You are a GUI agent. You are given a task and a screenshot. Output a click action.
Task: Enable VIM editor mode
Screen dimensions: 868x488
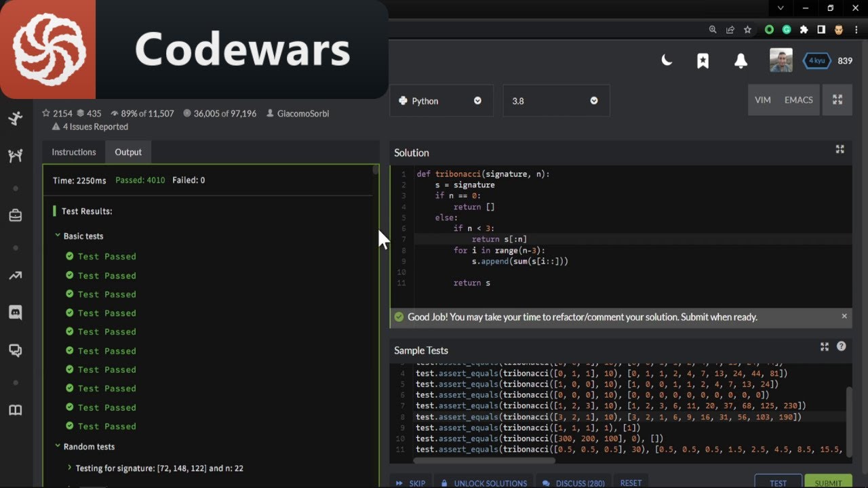click(763, 100)
